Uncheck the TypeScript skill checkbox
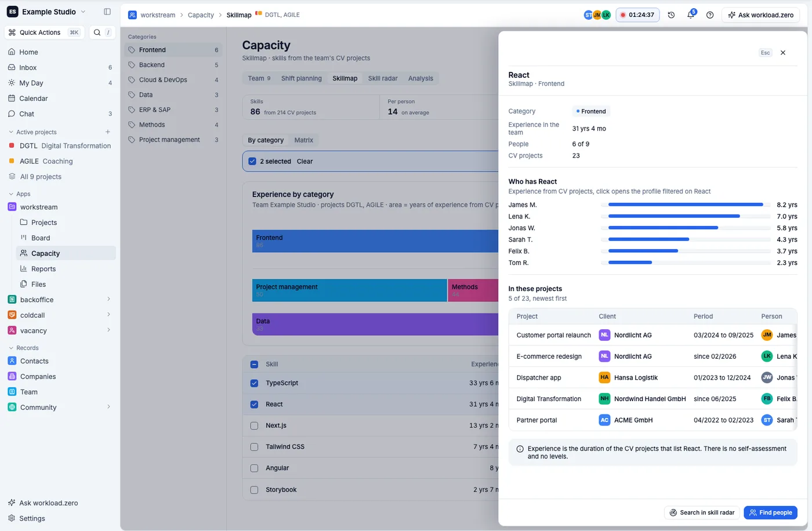Viewport: 812px width, 531px height. (x=254, y=383)
